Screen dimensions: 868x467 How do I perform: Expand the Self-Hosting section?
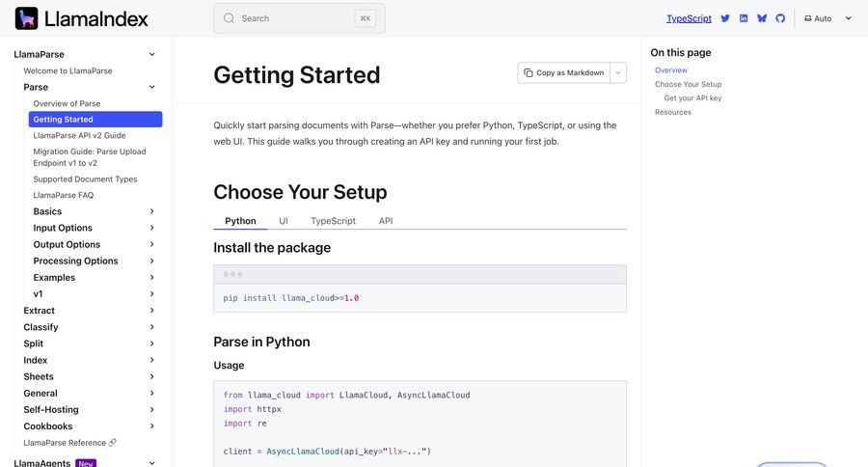click(151, 409)
